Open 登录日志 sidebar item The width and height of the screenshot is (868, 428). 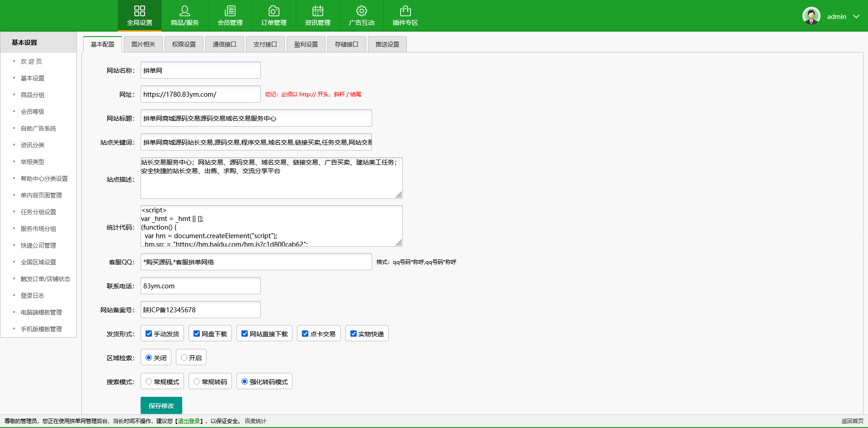[33, 296]
